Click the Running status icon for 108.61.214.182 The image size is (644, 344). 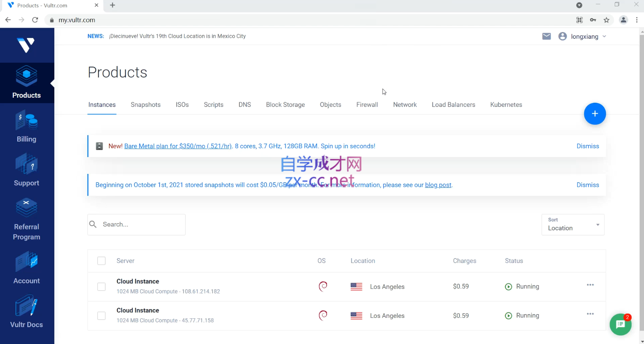(508, 287)
